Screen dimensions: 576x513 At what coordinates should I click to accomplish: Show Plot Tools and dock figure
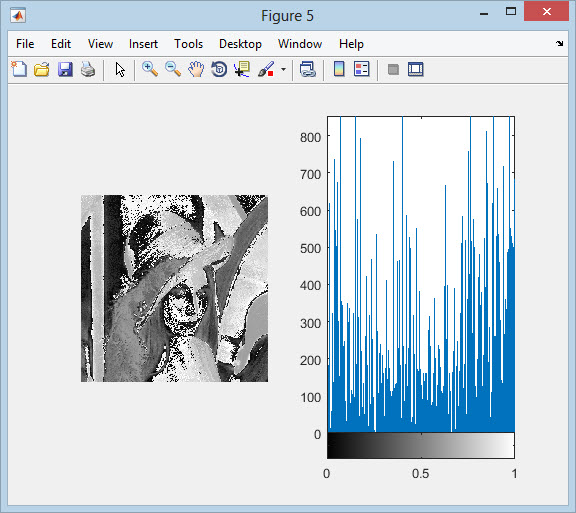pyautogui.click(x=415, y=69)
